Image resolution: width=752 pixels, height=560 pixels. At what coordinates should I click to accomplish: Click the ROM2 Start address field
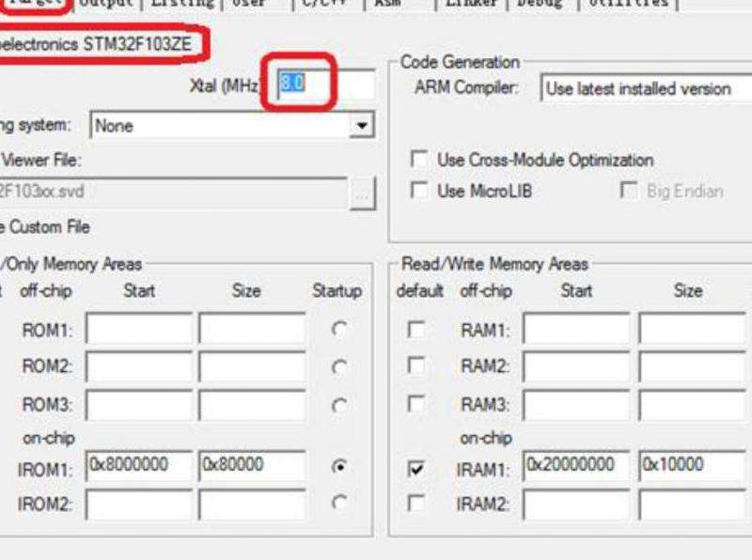139,366
